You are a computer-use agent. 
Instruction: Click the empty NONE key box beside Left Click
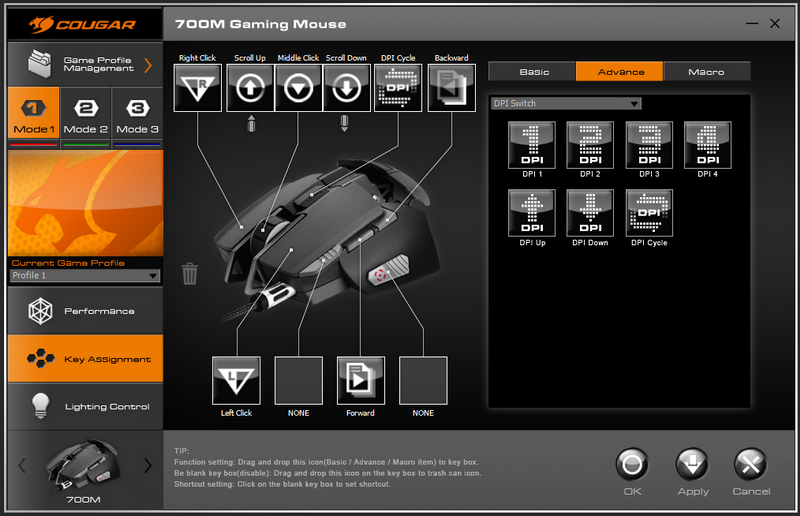pos(298,380)
